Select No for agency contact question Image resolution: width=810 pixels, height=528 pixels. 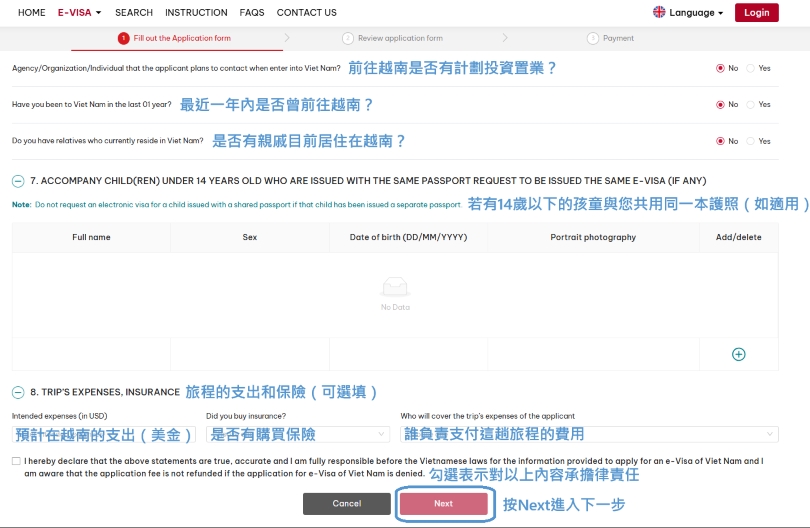pos(720,68)
